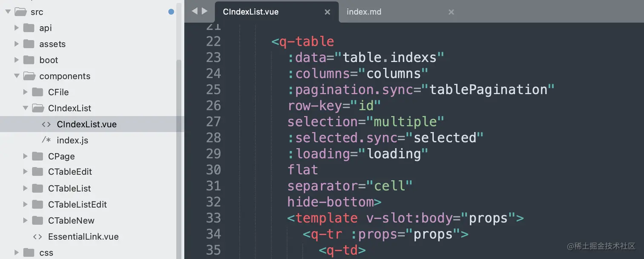Click the components folder icon

tap(29, 76)
